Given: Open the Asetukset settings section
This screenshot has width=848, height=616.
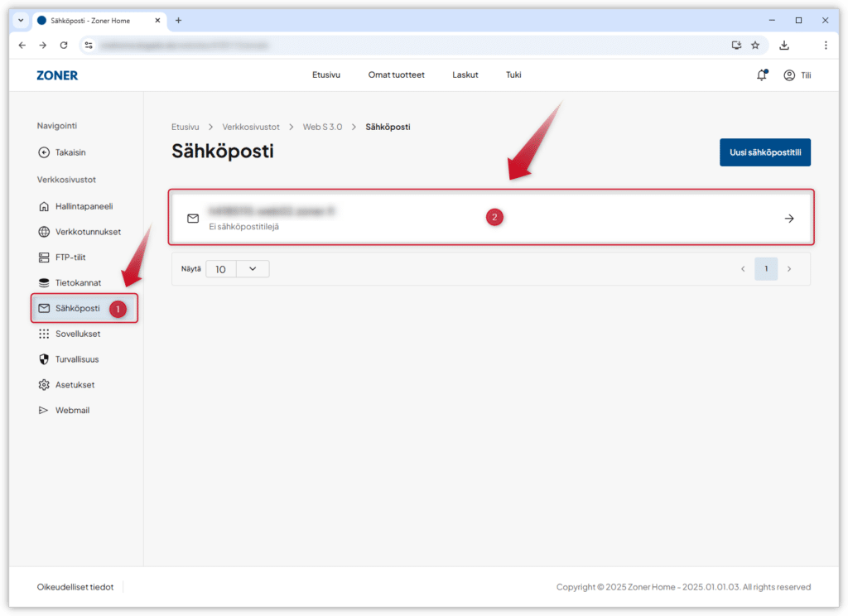Looking at the screenshot, I should pyautogui.click(x=75, y=384).
